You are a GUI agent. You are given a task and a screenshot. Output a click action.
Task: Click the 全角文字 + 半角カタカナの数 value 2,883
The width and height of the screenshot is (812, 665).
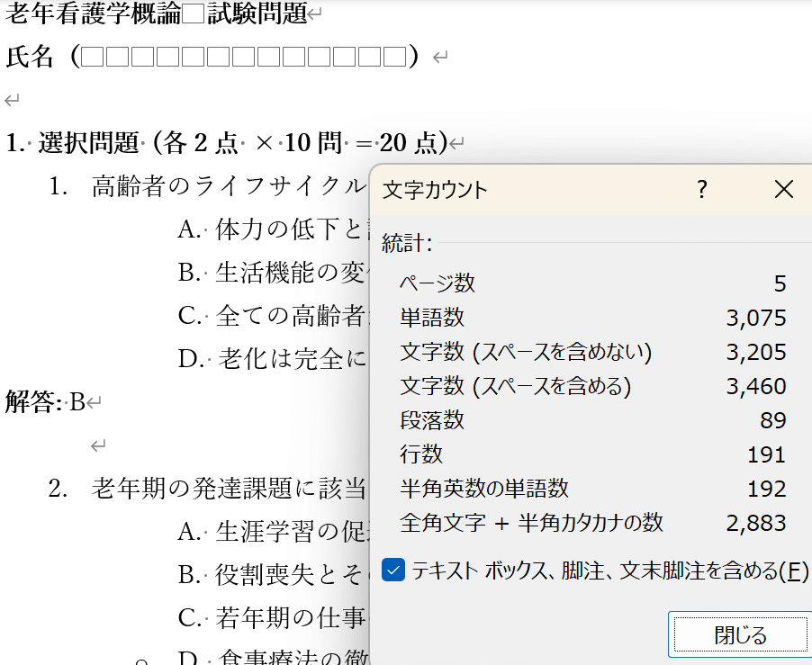[x=761, y=522]
